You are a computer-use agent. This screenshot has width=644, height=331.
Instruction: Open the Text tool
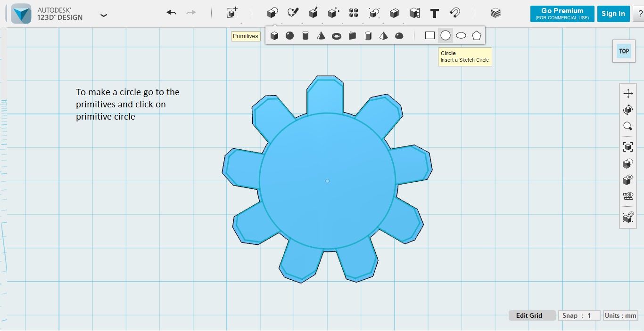pyautogui.click(x=434, y=13)
